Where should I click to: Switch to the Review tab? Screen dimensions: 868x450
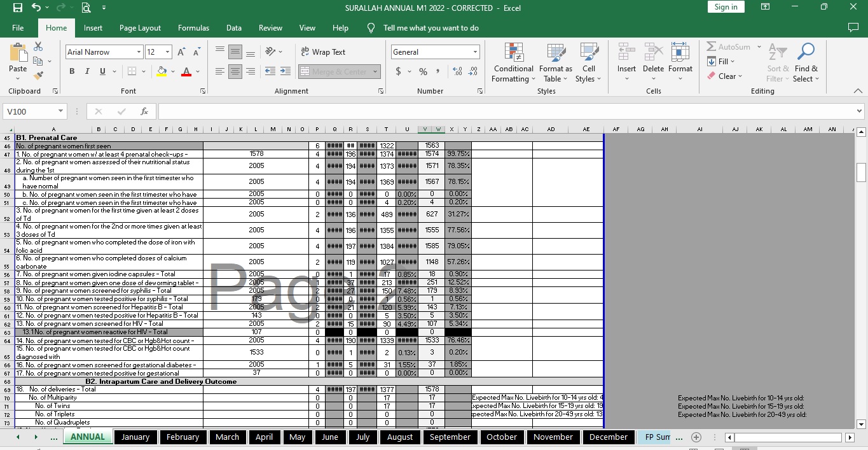click(x=270, y=28)
